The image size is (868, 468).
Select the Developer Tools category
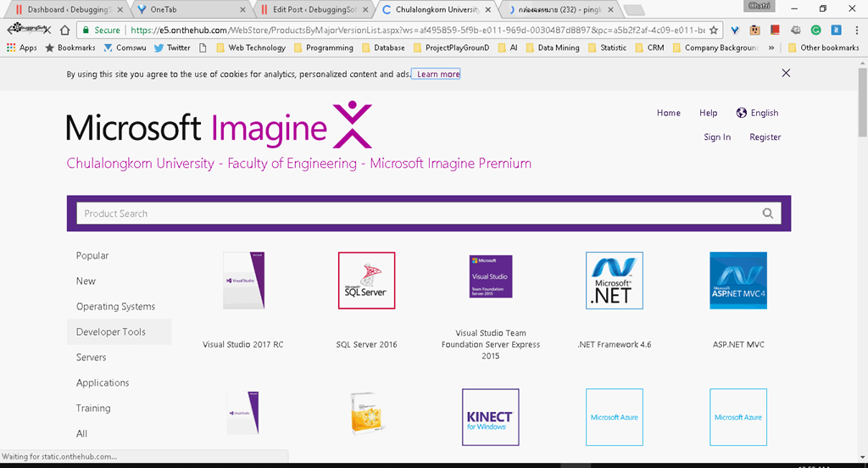[x=119, y=331]
